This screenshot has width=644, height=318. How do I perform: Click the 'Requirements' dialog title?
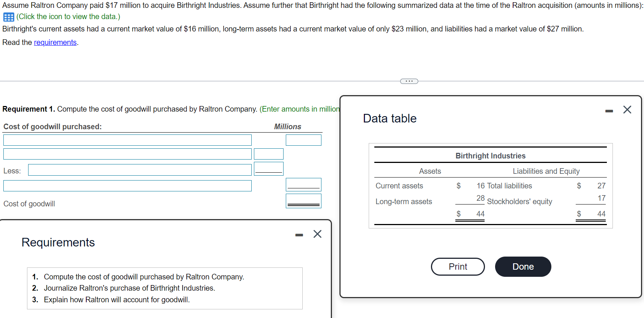click(58, 242)
